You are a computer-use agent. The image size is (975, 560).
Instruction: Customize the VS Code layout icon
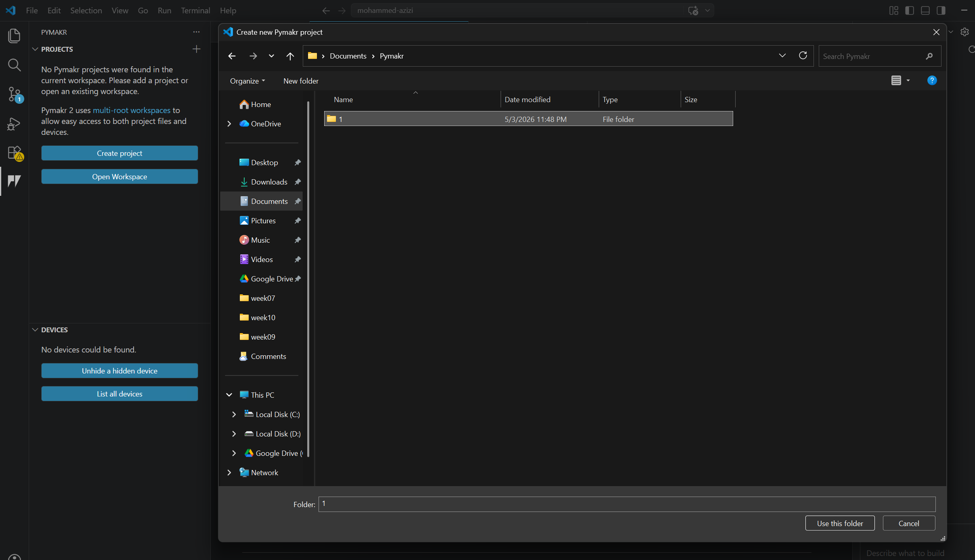[893, 10]
